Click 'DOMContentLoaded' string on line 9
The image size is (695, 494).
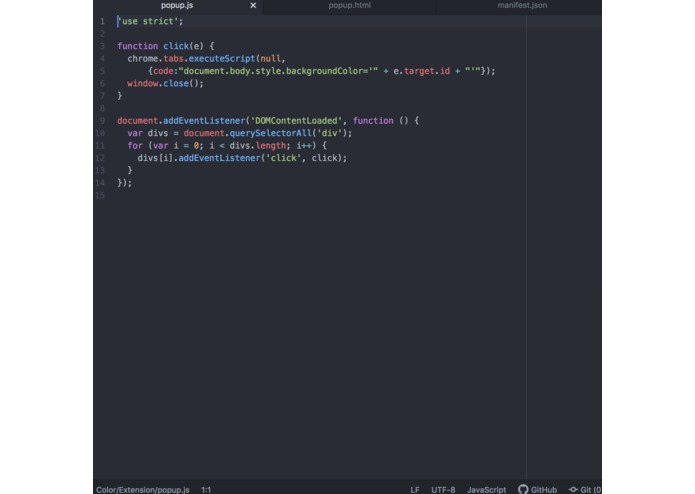(296, 121)
